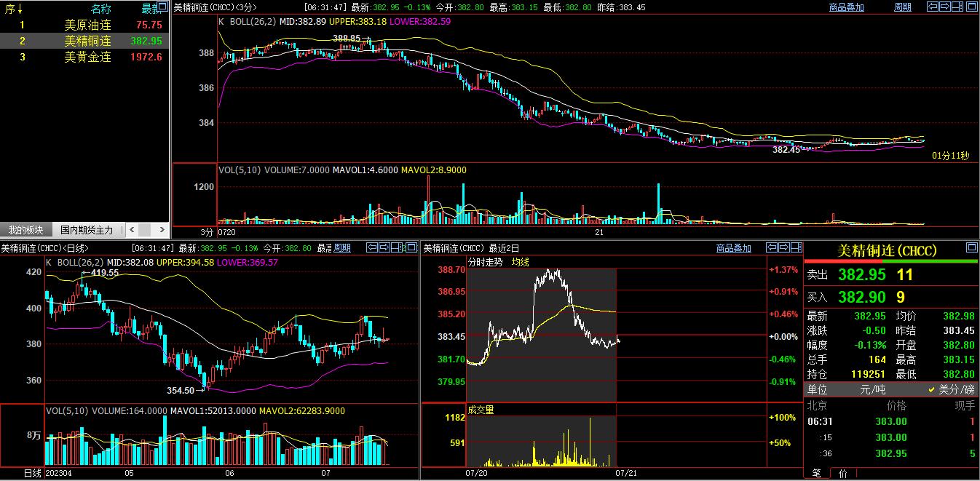Open the 价 tab below tick list

pos(842,473)
